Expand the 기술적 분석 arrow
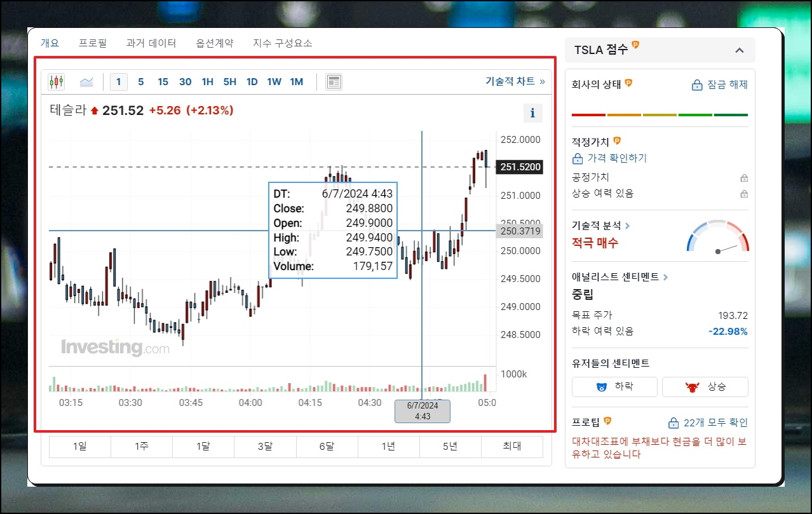 point(628,226)
